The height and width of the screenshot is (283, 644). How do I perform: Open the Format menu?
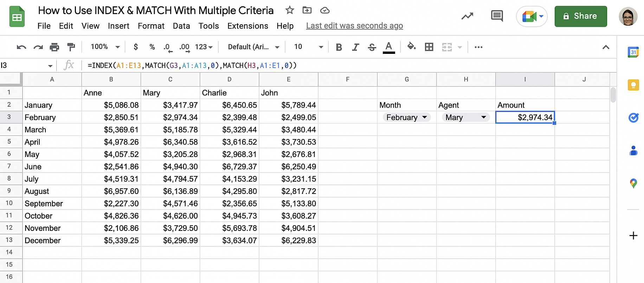[151, 26]
